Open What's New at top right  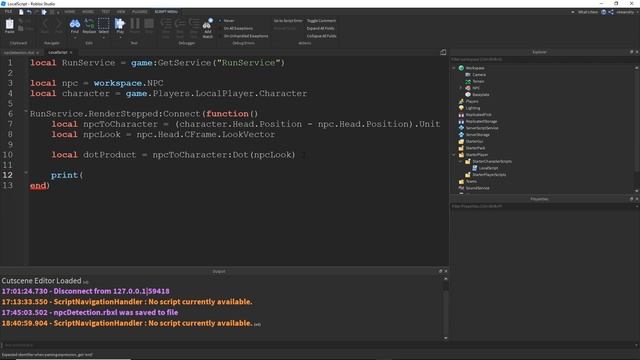[588, 12]
